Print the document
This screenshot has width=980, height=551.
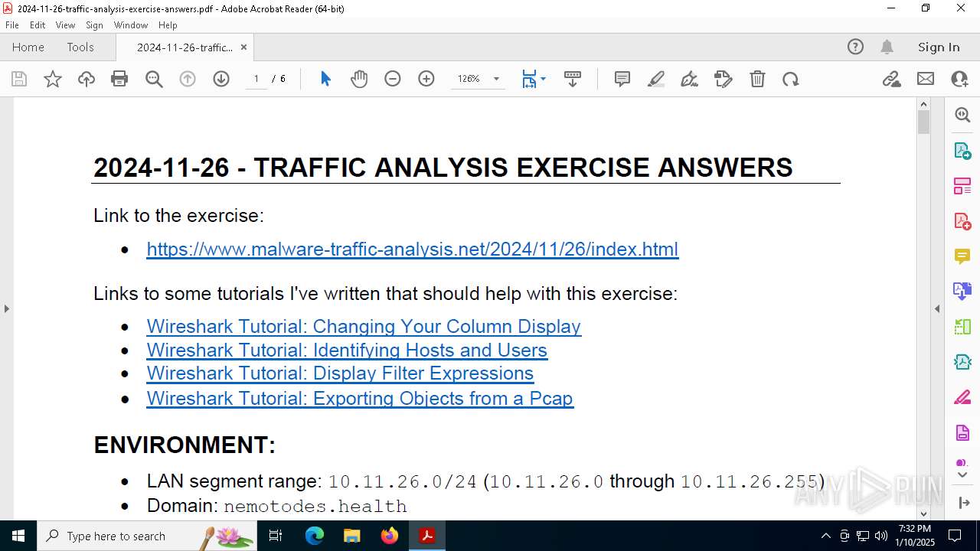119,79
